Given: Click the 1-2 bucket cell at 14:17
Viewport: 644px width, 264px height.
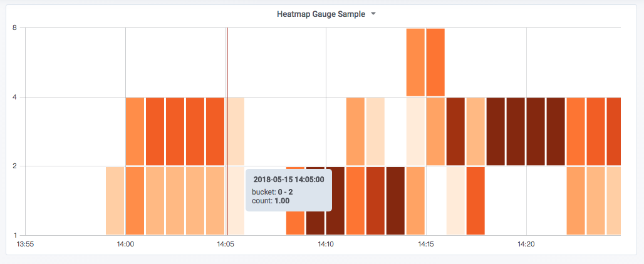Looking at the screenshot, I should click(x=475, y=200).
